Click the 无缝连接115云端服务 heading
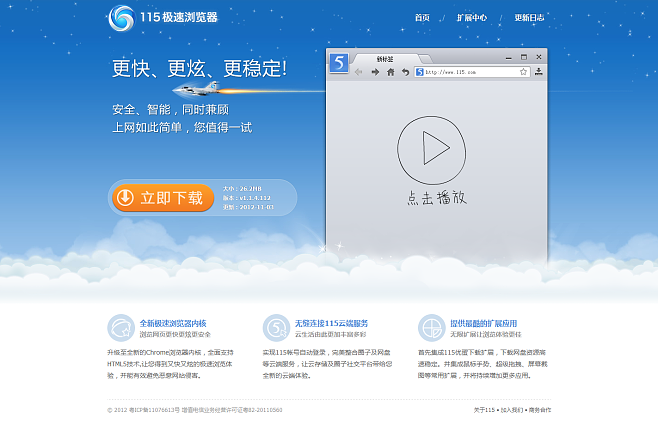This screenshot has width=658, height=424. click(x=331, y=323)
